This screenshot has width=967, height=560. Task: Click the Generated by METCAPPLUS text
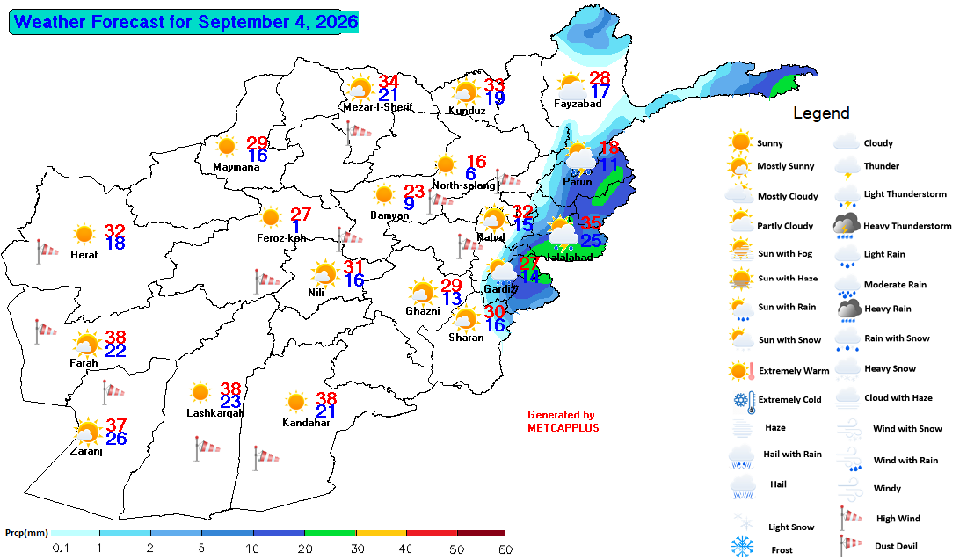[x=563, y=421]
